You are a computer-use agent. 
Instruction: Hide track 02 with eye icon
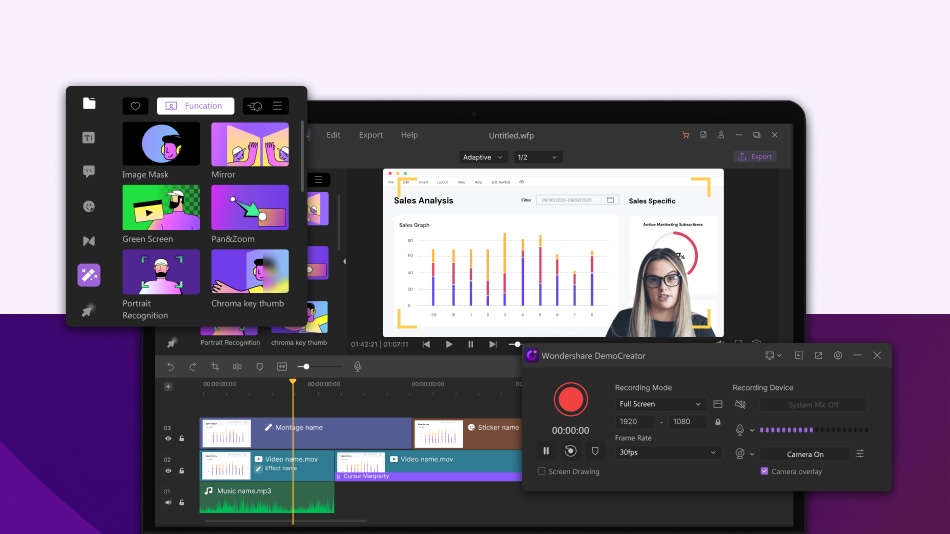[x=168, y=470]
